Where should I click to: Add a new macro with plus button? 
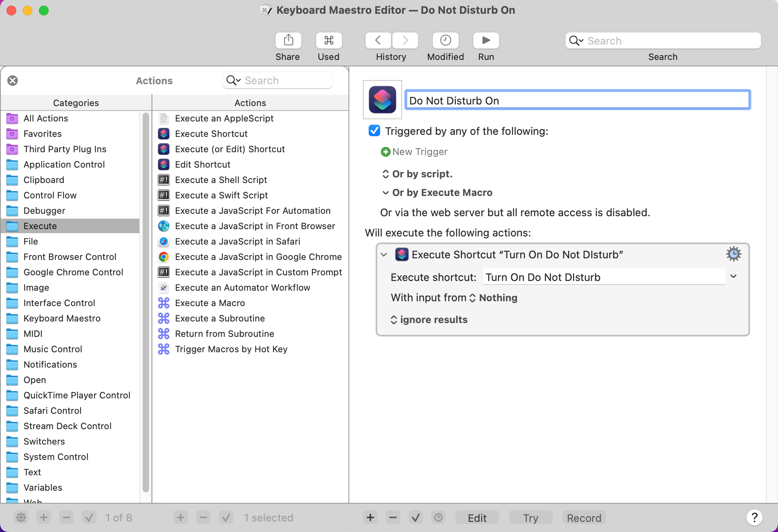pyautogui.click(x=181, y=517)
